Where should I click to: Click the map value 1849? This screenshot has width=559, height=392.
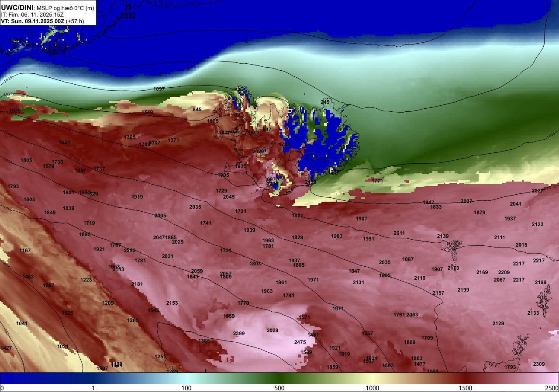(x=50, y=213)
